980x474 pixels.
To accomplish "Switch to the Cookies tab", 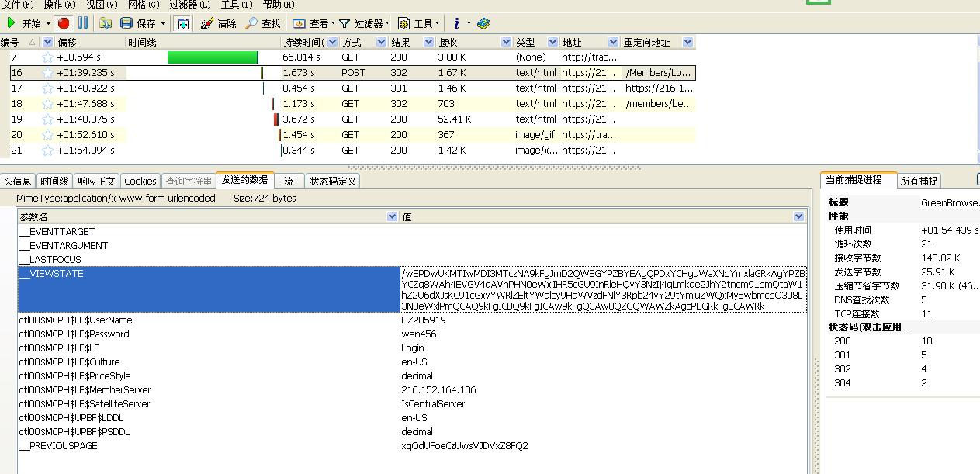I will tap(140, 181).
